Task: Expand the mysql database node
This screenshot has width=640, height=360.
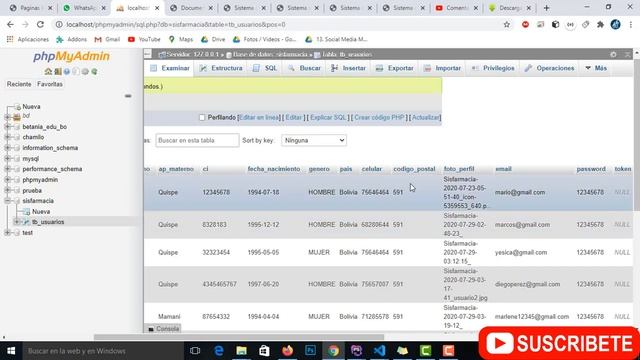Action: click(7, 158)
